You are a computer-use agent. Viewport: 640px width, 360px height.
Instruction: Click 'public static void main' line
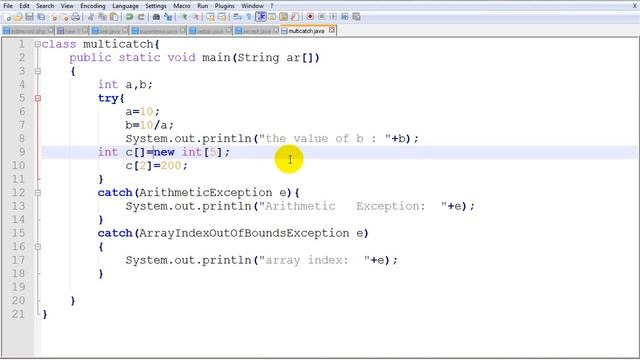coord(194,58)
